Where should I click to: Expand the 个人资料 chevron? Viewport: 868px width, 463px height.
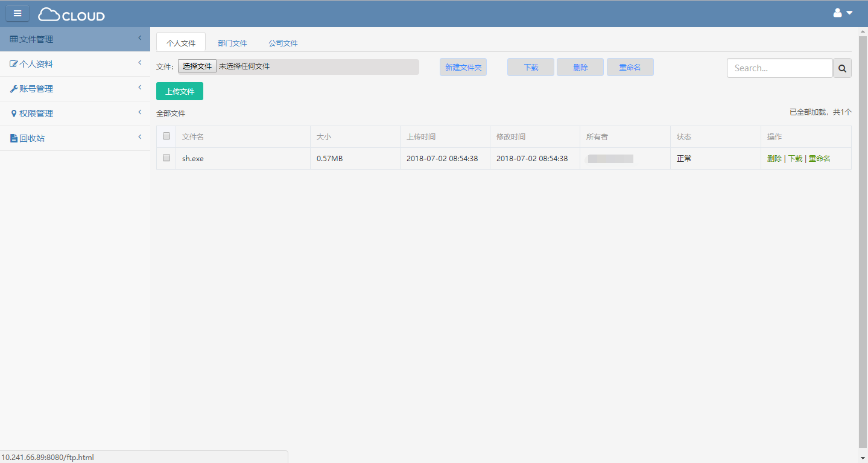[x=140, y=63]
